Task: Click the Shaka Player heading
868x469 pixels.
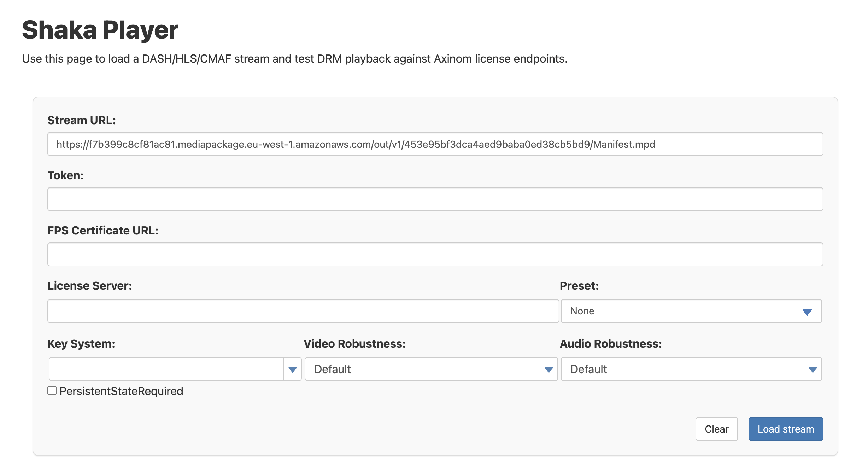Action: [100, 30]
